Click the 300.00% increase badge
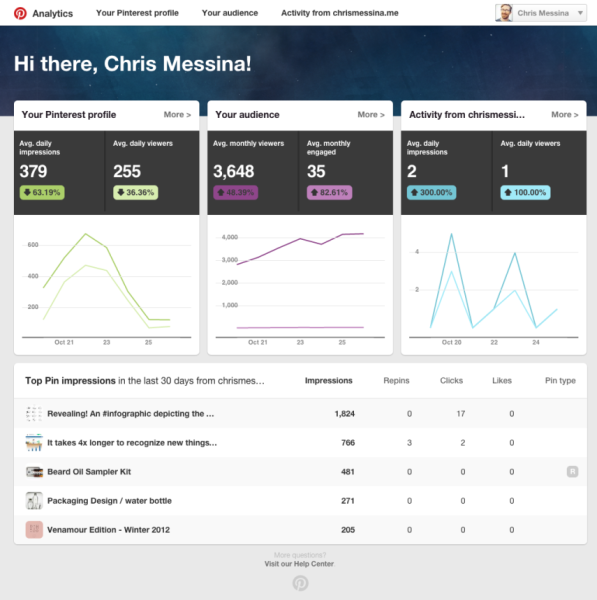The image size is (597, 600). click(431, 192)
